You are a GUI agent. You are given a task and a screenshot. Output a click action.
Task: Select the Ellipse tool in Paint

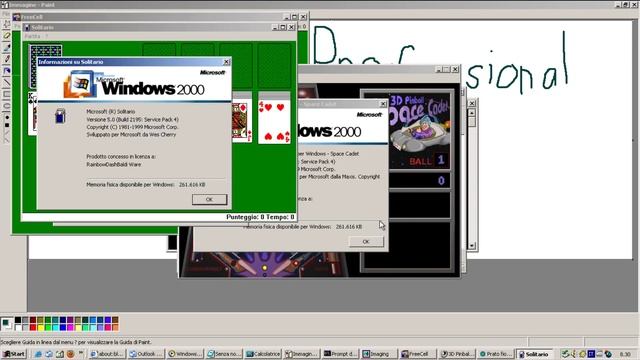click(7, 105)
